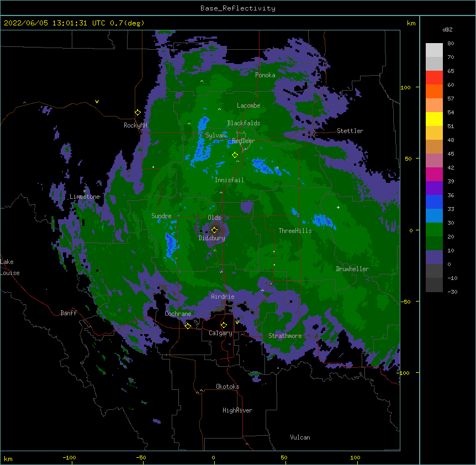Click the yellow marker above Calgary
Screen dimensions: 476x465
click(224, 325)
